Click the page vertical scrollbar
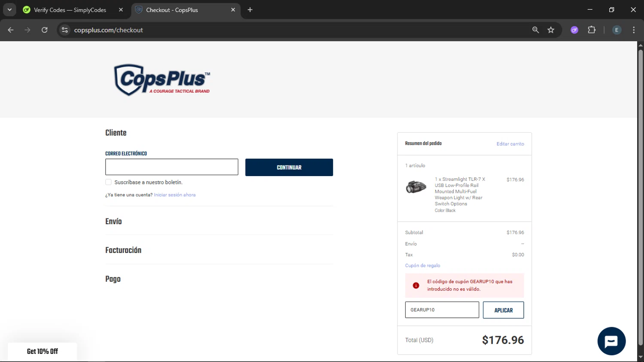This screenshot has height=362, width=644. 641,198
